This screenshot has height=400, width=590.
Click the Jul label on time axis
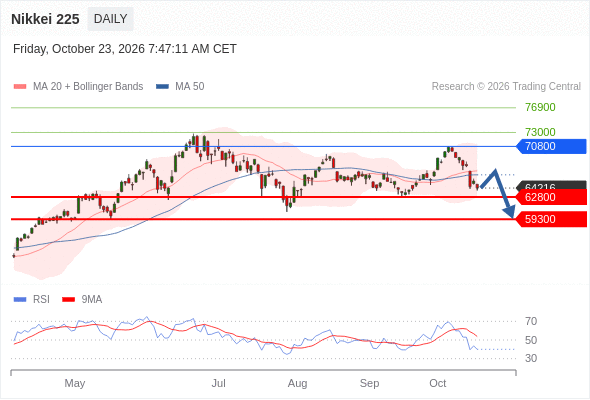[218, 383]
